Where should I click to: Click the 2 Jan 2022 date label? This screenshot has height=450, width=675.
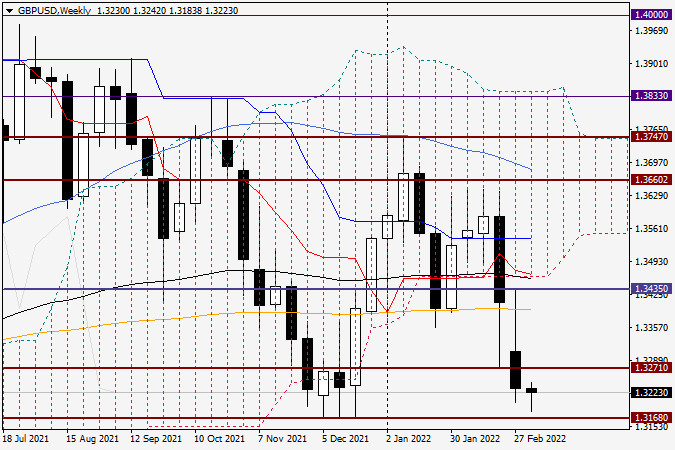point(408,439)
